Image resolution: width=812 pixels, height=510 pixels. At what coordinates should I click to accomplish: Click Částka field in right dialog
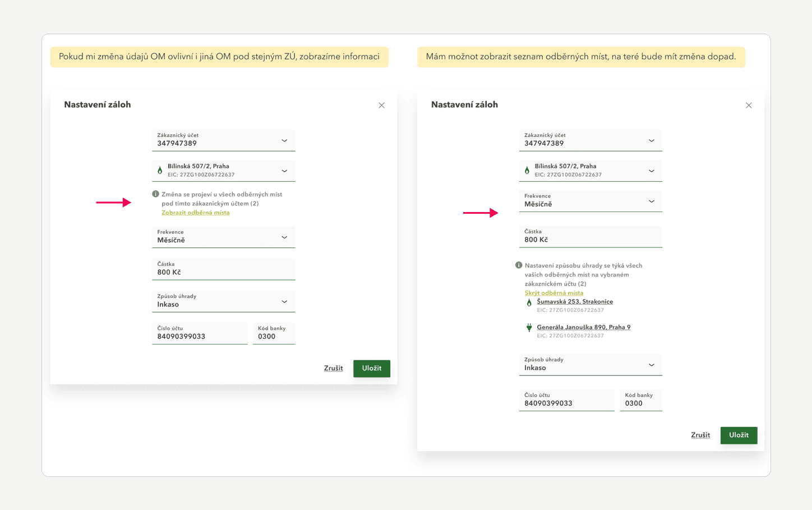pos(590,237)
